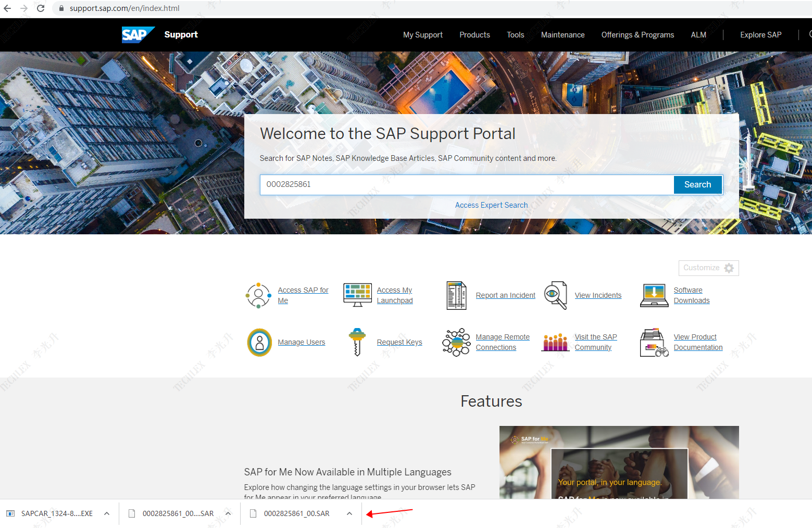Click the Access My Launchpad dashboard icon
Image resolution: width=812 pixels, height=528 pixels.
[357, 295]
